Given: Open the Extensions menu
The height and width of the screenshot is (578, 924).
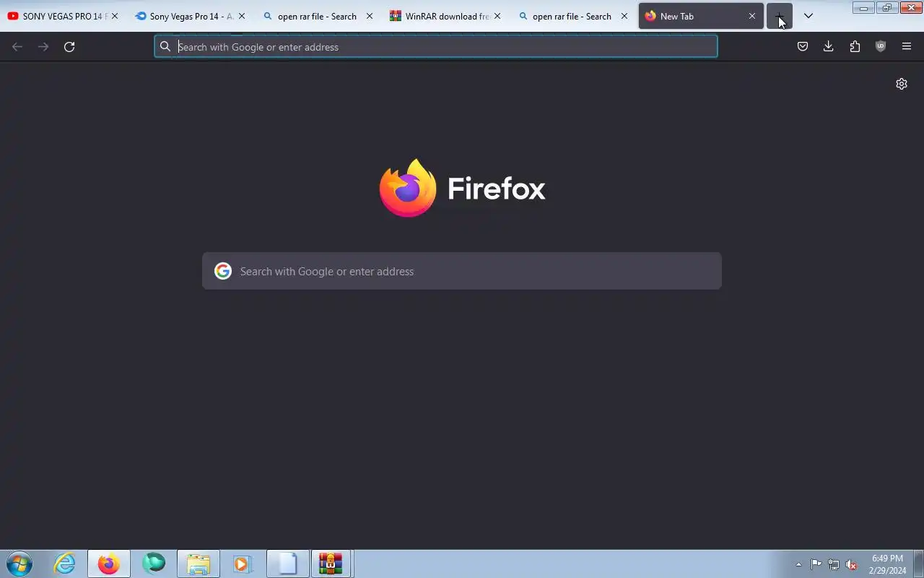Looking at the screenshot, I should [855, 47].
